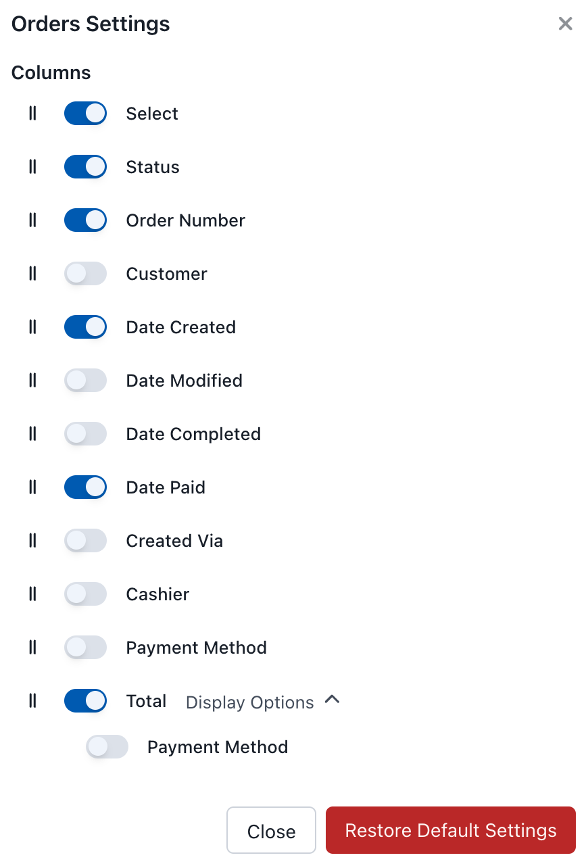Turn off the Order Number column
The width and height of the screenshot is (588, 868).
pyautogui.click(x=85, y=220)
